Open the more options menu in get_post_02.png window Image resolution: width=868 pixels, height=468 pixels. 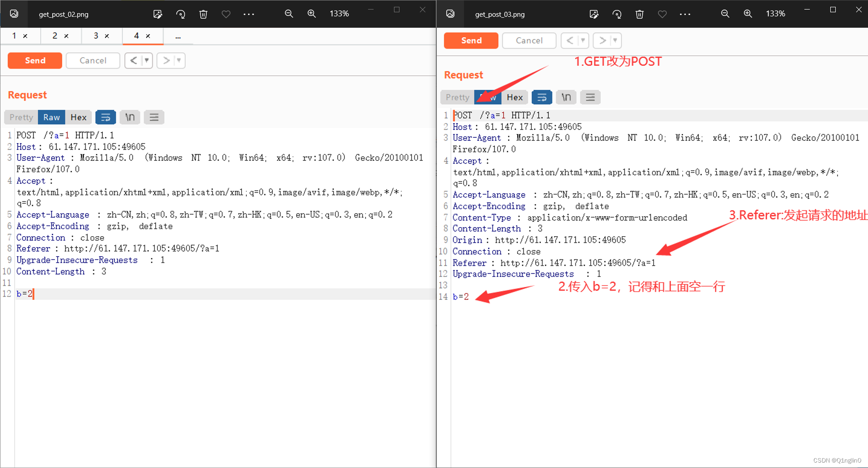click(249, 14)
